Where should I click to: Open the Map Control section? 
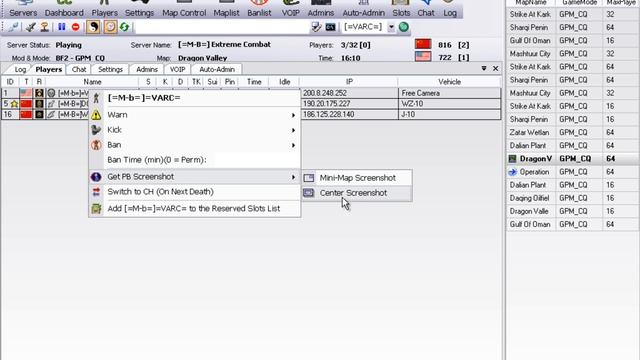pos(184,9)
